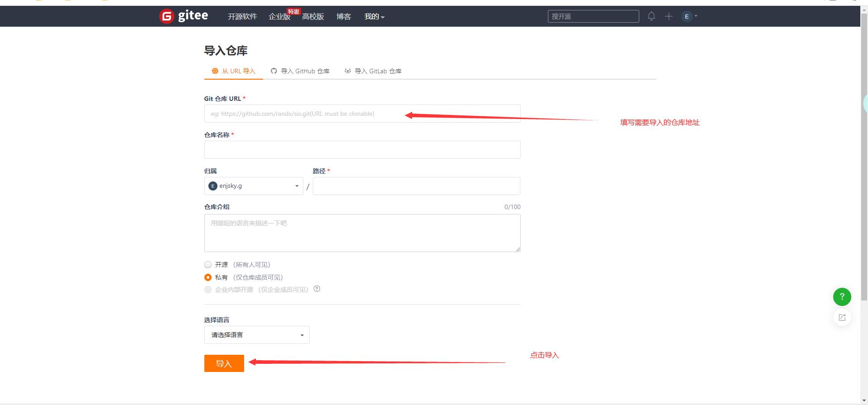Select the 私有 private radio option
The image size is (868, 405).
pos(208,277)
